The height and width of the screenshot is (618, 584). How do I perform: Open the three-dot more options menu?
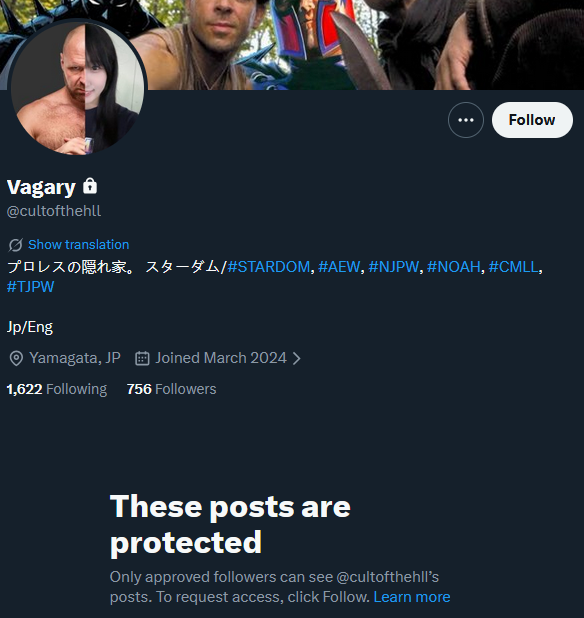coord(466,120)
